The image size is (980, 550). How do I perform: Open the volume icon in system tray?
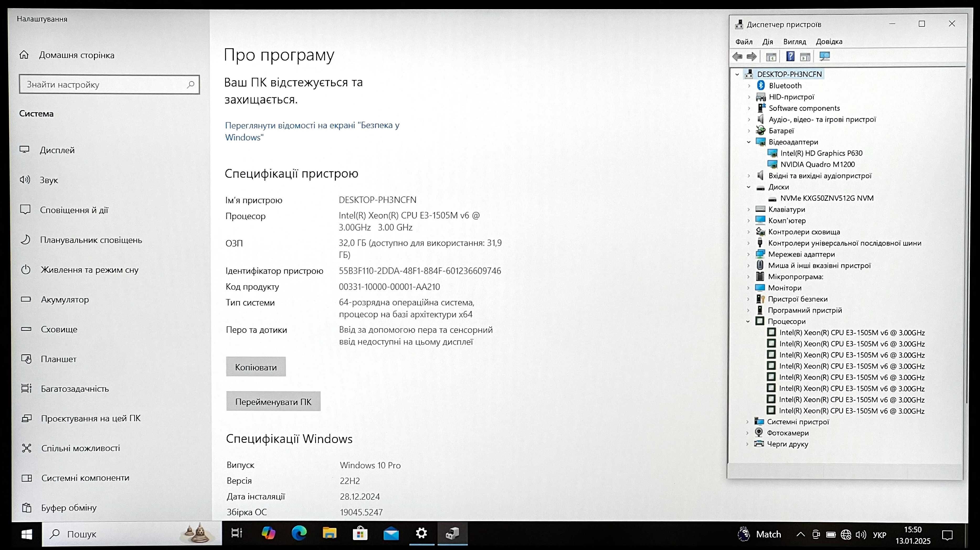coord(861,535)
